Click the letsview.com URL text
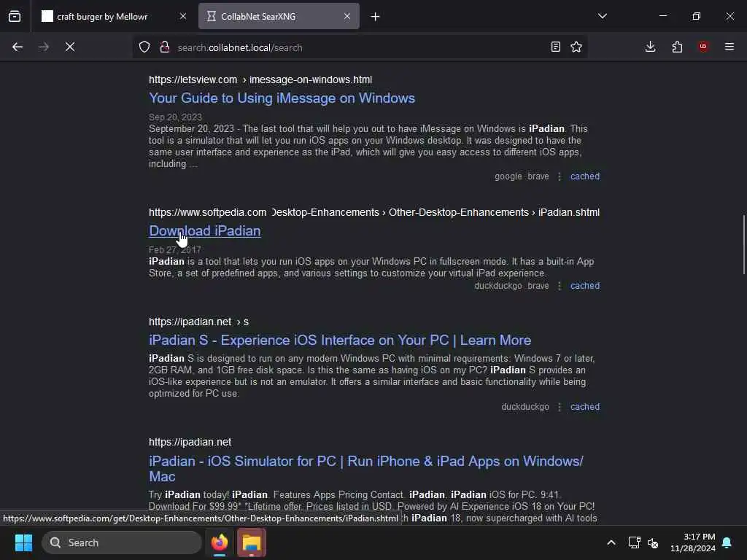 [260, 79]
